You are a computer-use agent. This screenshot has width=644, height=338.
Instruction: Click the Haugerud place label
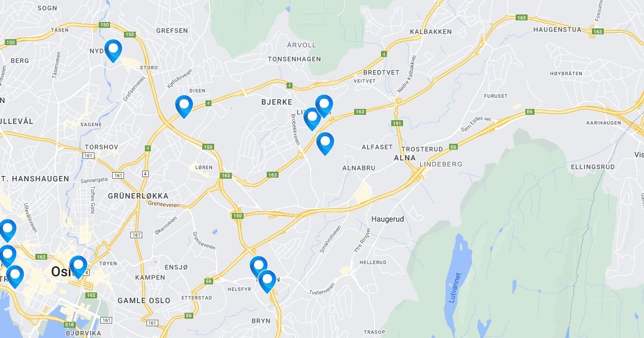pos(387,219)
